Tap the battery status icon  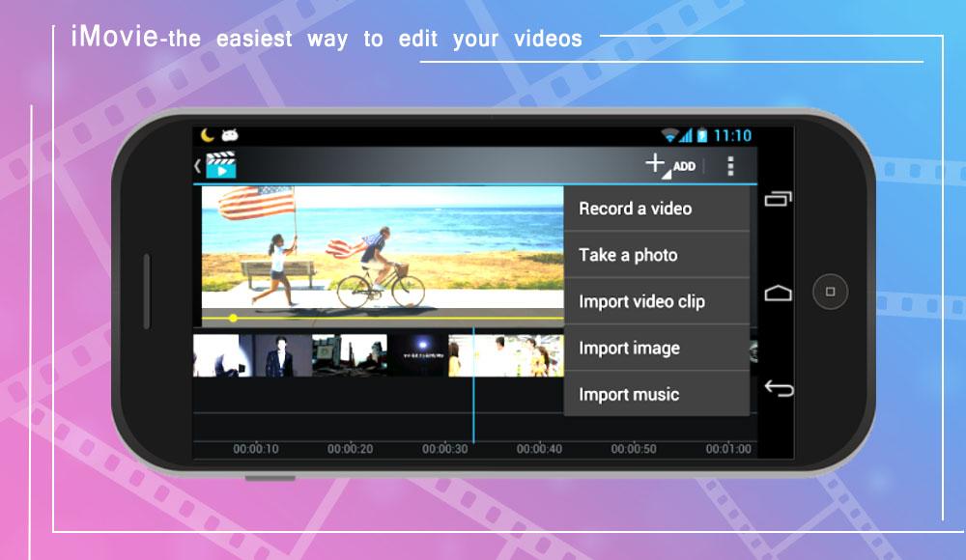701,135
